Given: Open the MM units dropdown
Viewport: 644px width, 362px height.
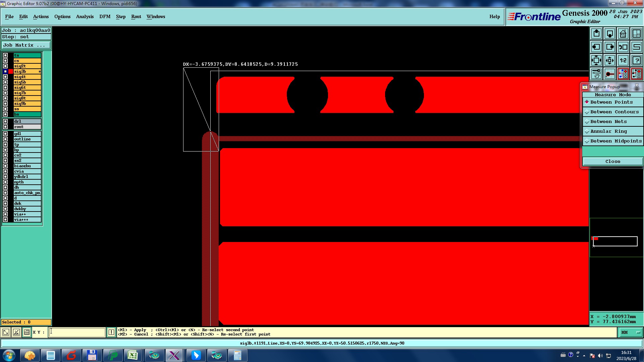Looking at the screenshot, I should click(630, 332).
